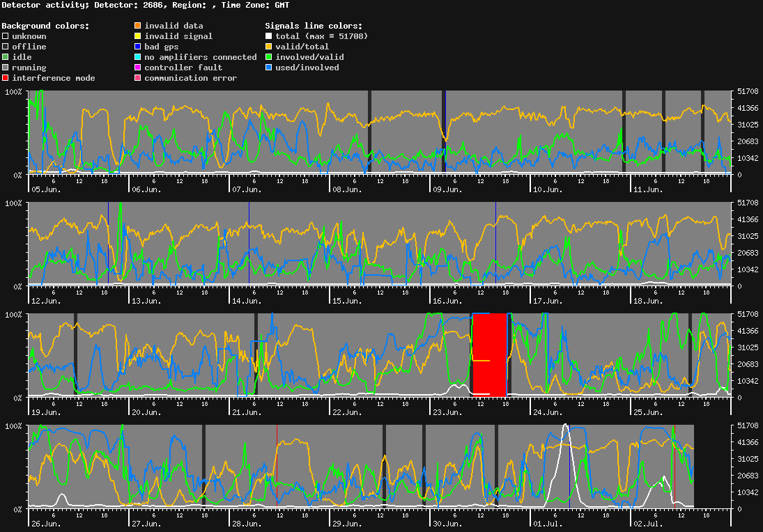Select the '15.Jun.' date label
763x532 pixels.
coord(348,301)
